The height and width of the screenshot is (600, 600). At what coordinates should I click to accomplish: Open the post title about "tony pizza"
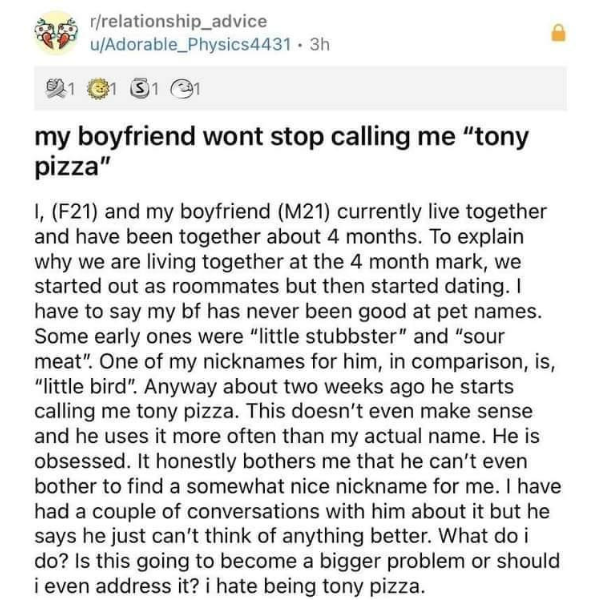(x=282, y=152)
